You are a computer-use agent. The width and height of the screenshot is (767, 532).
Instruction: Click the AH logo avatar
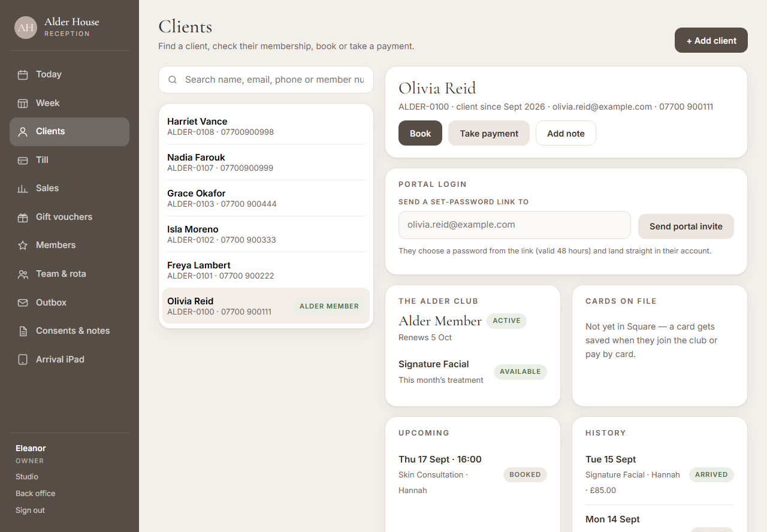[x=26, y=28]
